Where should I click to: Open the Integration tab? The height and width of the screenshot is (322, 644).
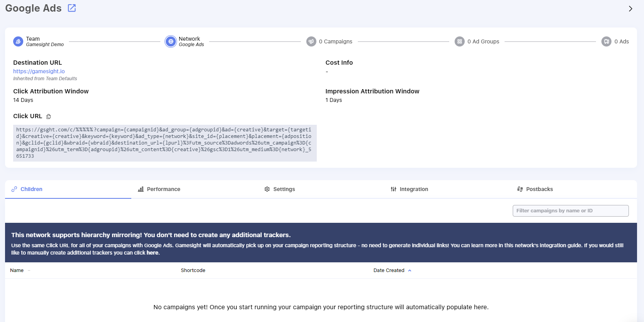447,189
